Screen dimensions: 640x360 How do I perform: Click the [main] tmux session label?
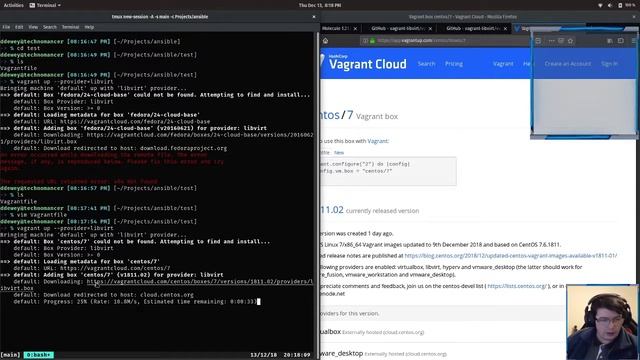click(10, 355)
